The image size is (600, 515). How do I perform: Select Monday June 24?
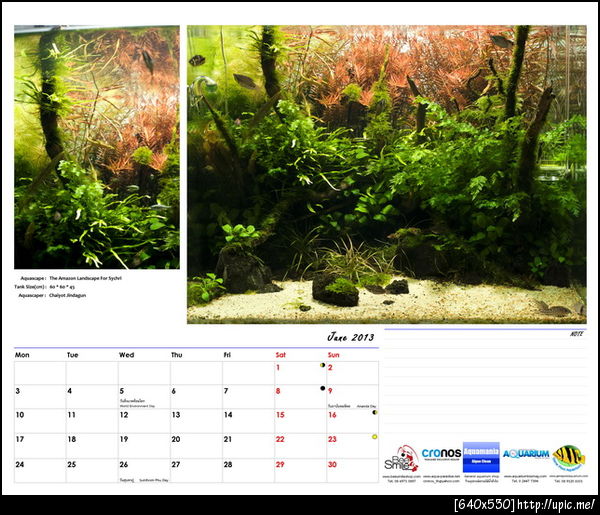pos(40,471)
